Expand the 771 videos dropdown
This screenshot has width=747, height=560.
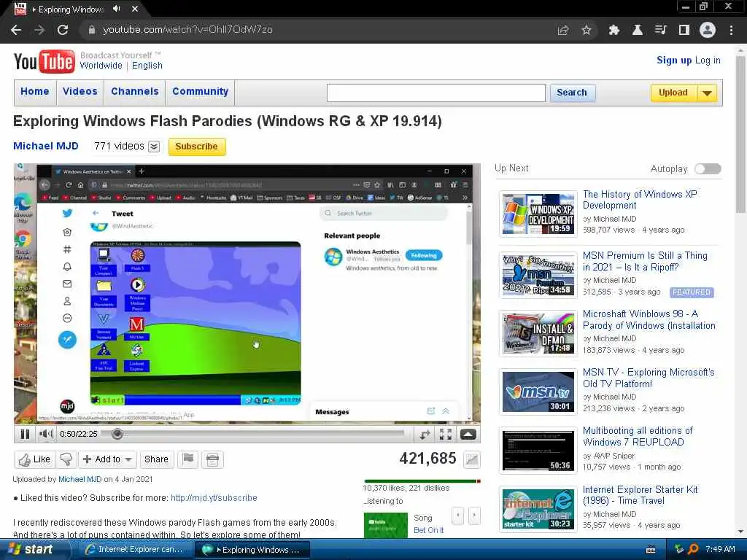click(154, 146)
